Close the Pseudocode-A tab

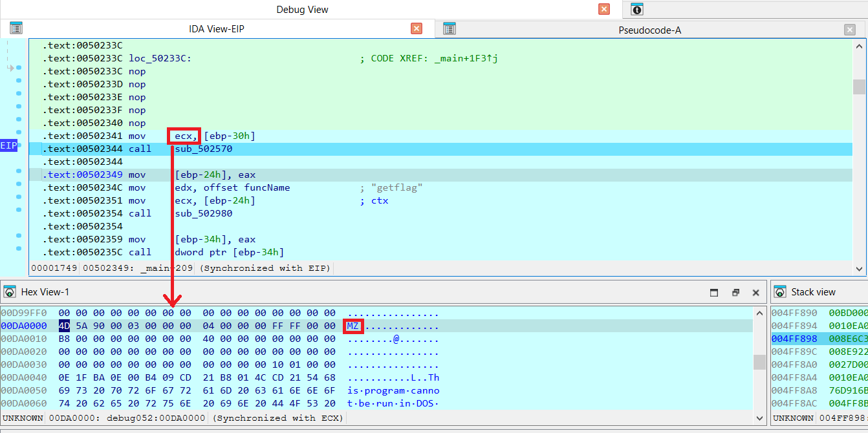(850, 30)
